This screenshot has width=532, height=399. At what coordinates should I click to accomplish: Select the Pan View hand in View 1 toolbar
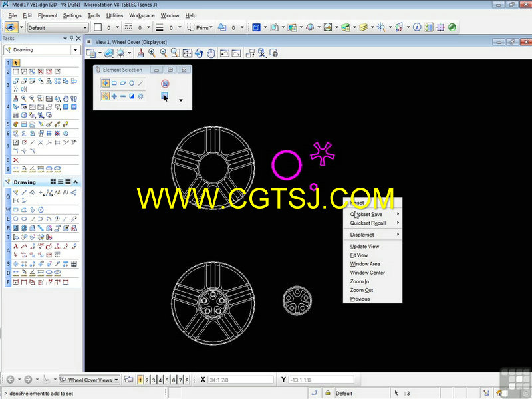pos(211,53)
